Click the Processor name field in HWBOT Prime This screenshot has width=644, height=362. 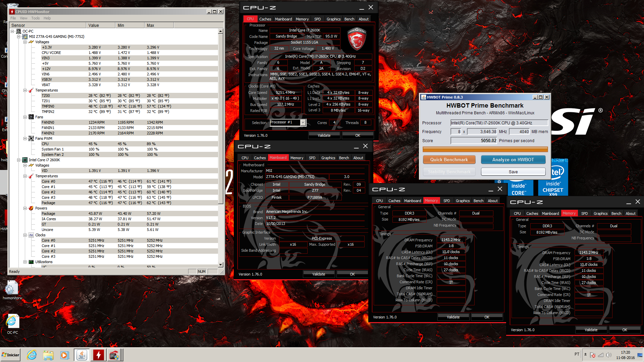(x=499, y=123)
